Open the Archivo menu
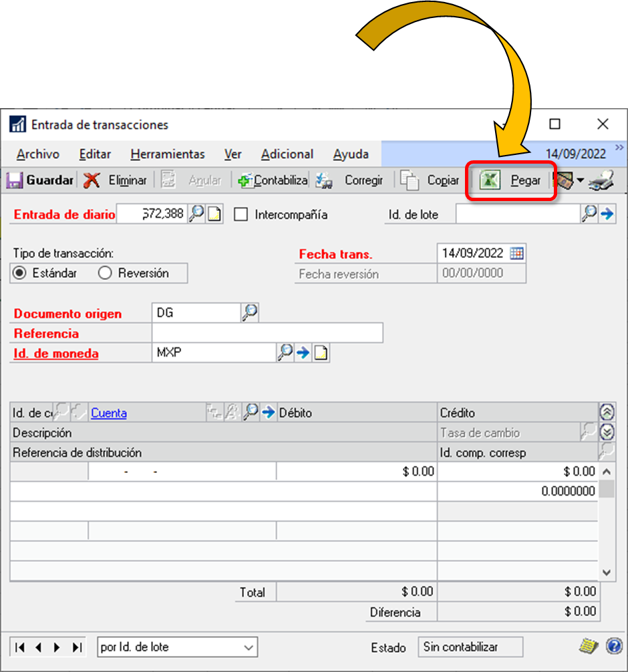This screenshot has height=672, width=628. tap(37, 154)
